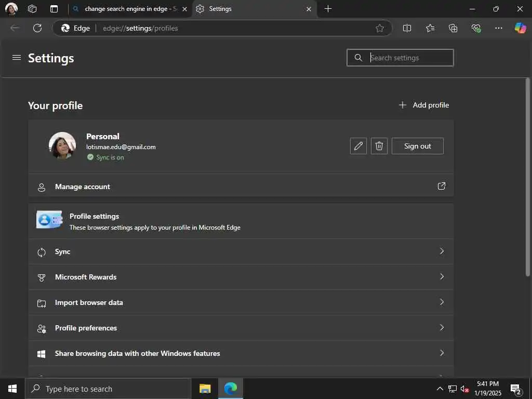Viewport: 532px width, 399px height.
Task: Go back using the back arrow
Action: click(x=15, y=28)
